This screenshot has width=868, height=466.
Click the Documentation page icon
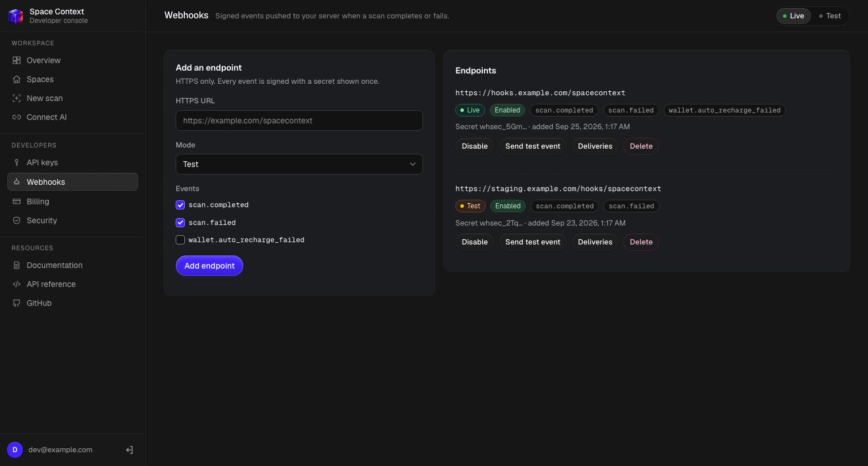pos(17,265)
